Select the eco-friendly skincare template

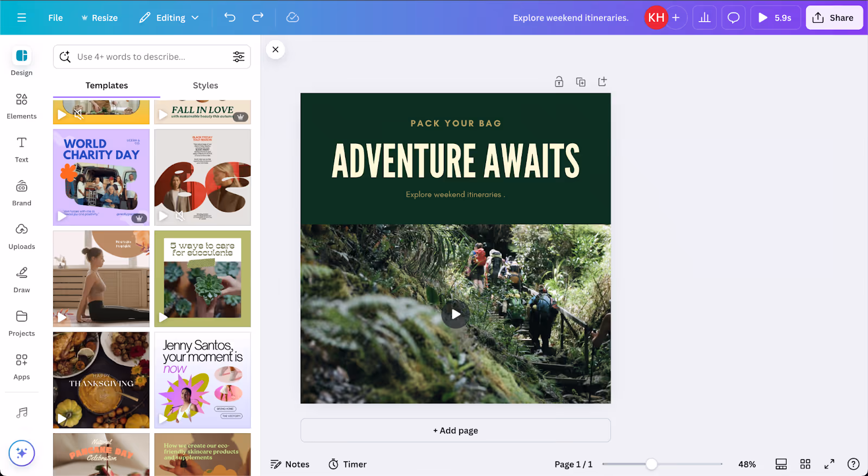click(202, 454)
